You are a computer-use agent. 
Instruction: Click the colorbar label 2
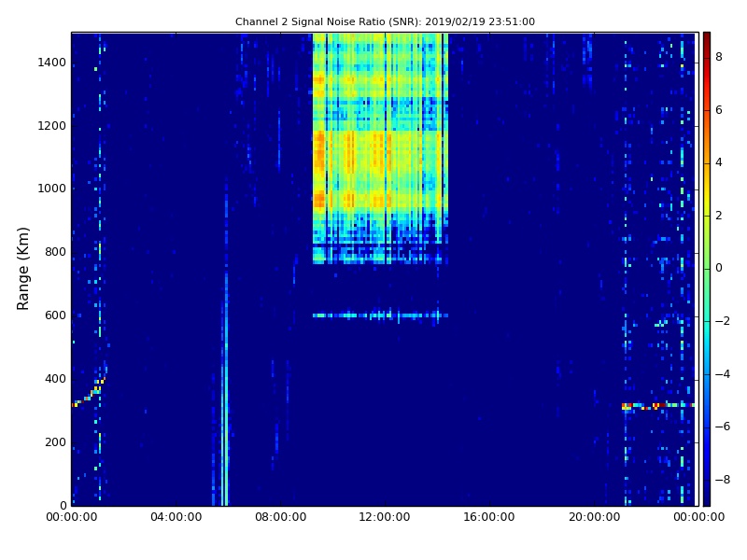coord(719,216)
